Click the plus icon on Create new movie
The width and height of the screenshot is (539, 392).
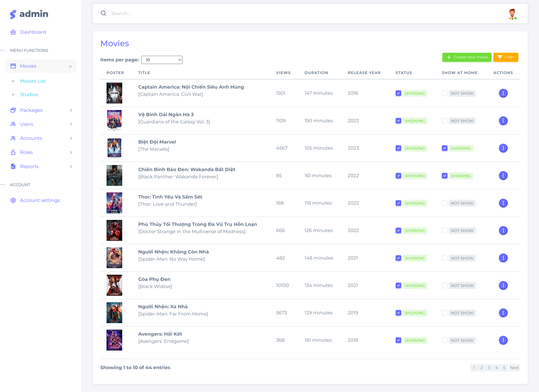449,57
